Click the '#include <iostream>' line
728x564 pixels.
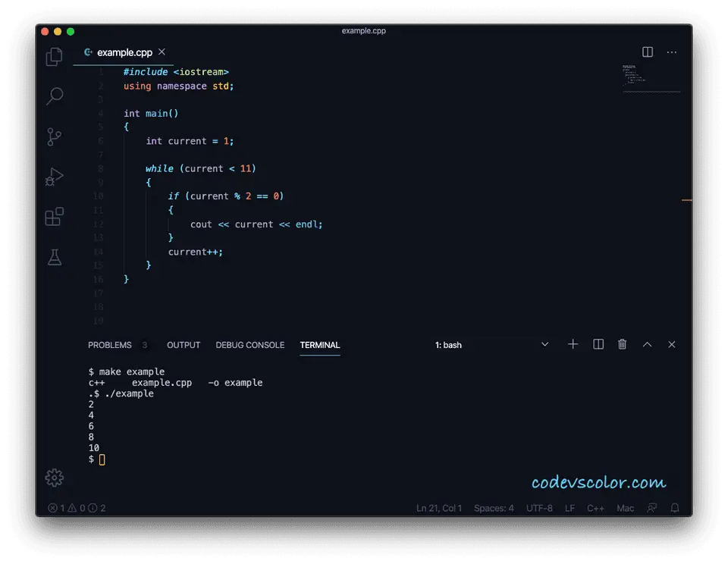click(176, 72)
